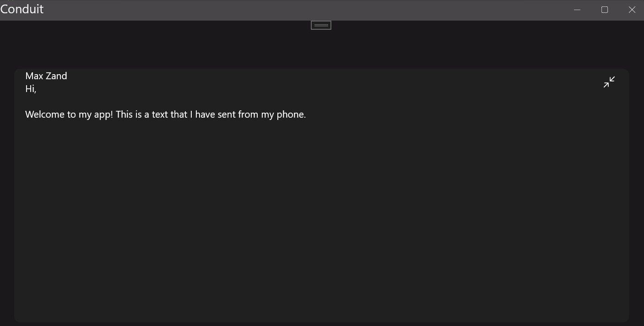Screen dimensions: 644x326
Task: Click the word "This" in the message
Action: click(124, 114)
